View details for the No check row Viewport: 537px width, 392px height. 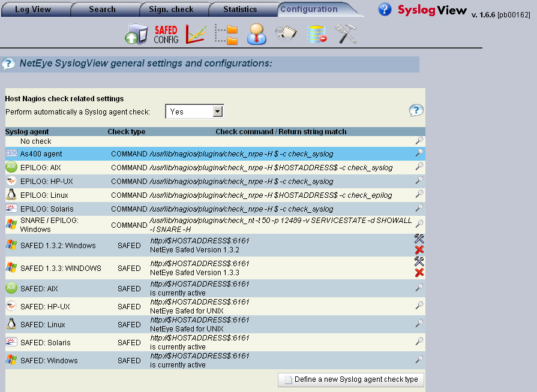point(419,140)
